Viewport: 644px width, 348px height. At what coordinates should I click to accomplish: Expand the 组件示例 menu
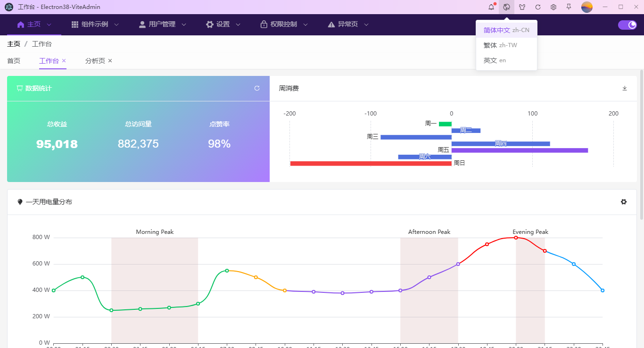click(95, 24)
